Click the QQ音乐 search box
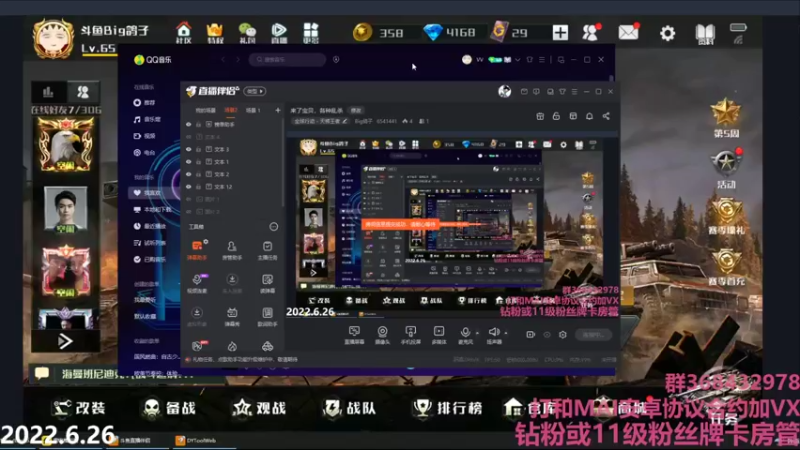800x450 pixels. (x=288, y=60)
